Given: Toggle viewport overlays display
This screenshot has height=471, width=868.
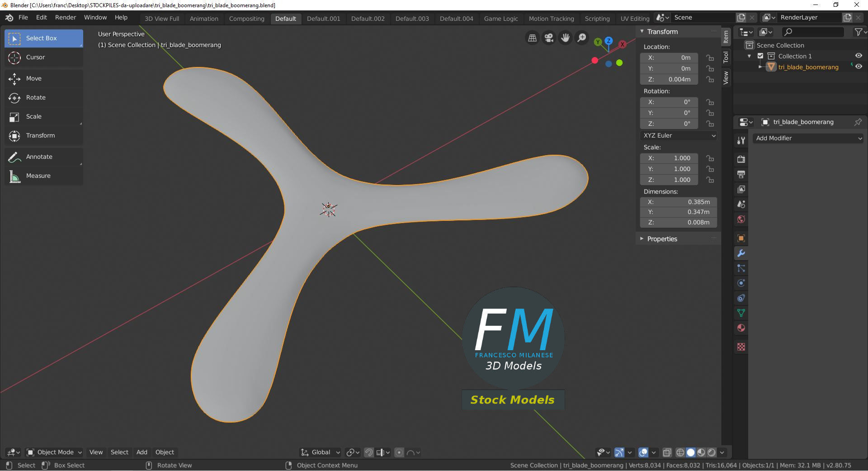Looking at the screenshot, I should 643,452.
